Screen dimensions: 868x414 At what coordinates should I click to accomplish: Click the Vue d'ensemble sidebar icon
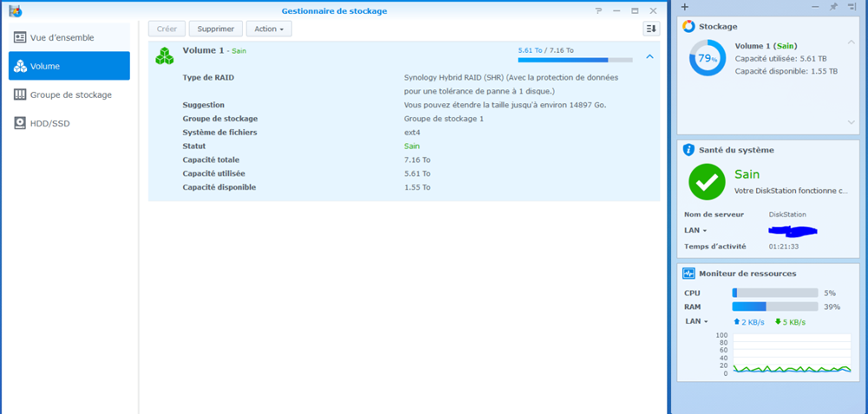coord(20,37)
